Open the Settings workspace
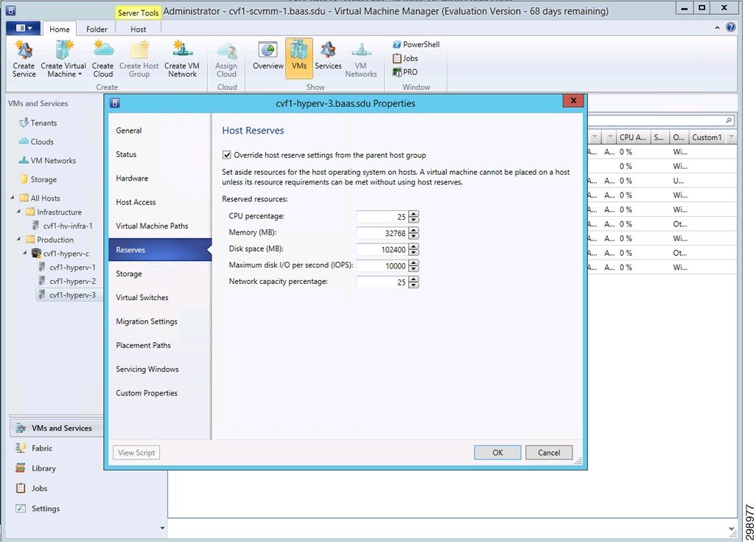756x542 pixels. (x=38, y=509)
